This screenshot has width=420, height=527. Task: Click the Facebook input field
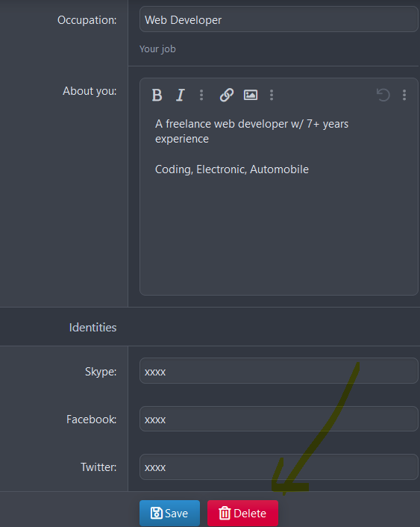(x=278, y=419)
